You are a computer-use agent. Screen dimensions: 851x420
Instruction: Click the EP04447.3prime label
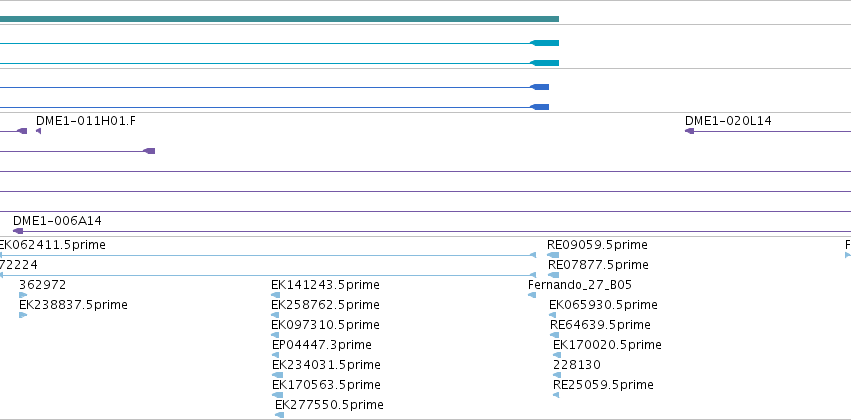click(x=322, y=345)
